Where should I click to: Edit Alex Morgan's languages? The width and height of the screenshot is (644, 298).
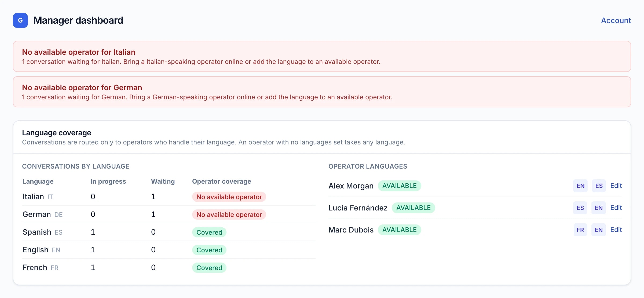click(x=616, y=186)
